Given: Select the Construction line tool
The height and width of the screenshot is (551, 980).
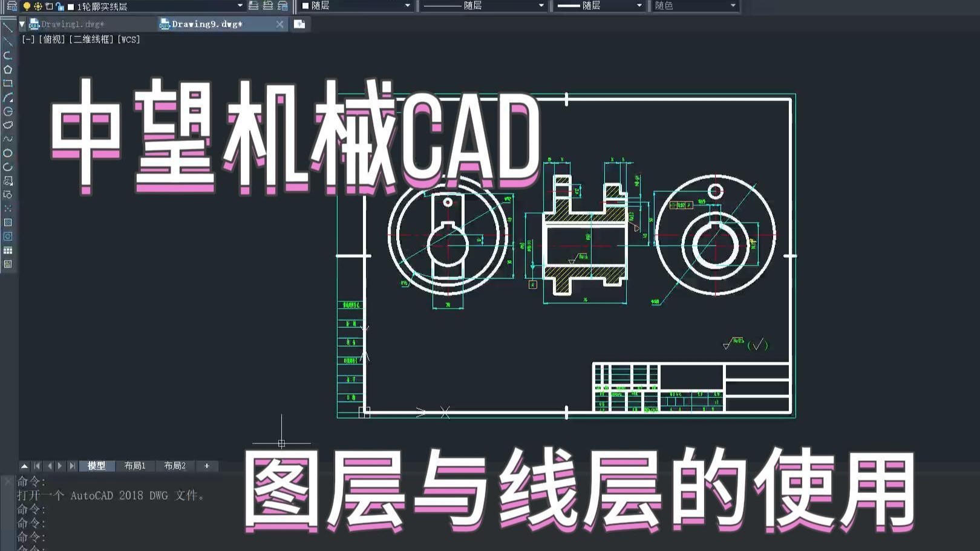Looking at the screenshot, I should pos(8,41).
